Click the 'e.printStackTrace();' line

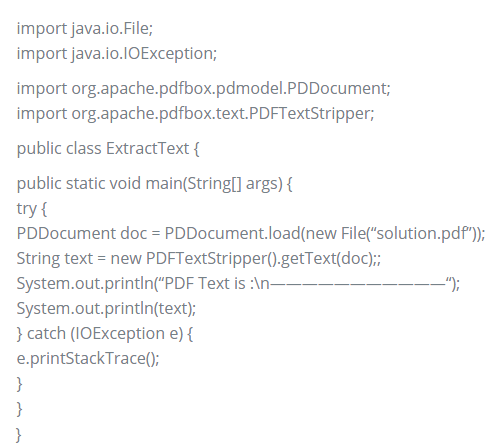tap(88, 359)
